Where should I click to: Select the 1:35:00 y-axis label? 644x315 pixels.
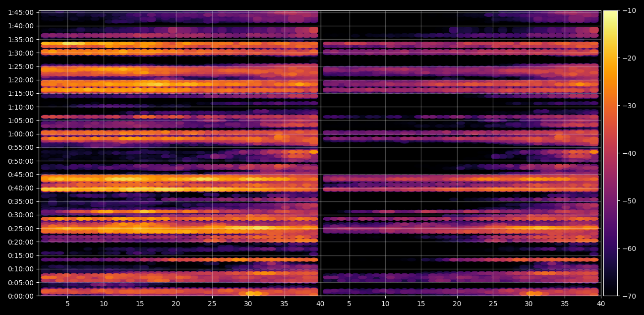pos(21,39)
